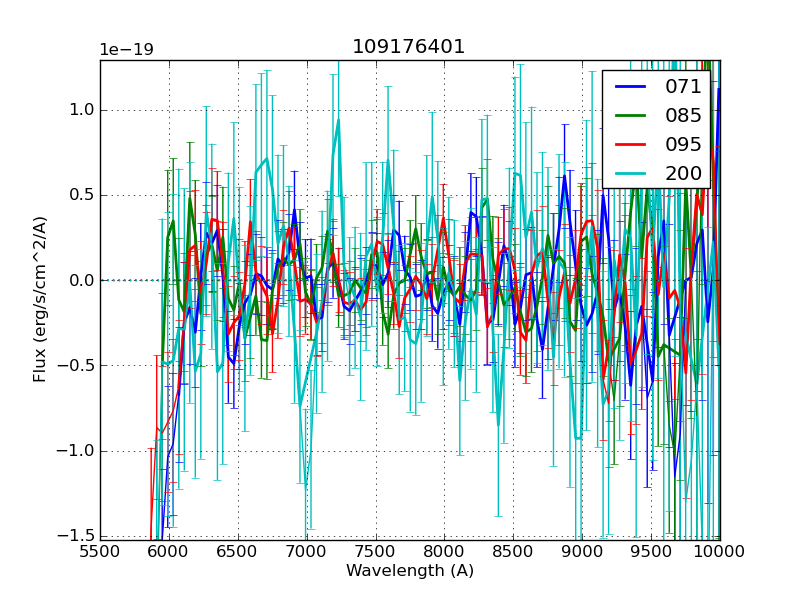Select the −1.5 y-axis tick label
This screenshot has width=800, height=600.
click(x=76, y=535)
